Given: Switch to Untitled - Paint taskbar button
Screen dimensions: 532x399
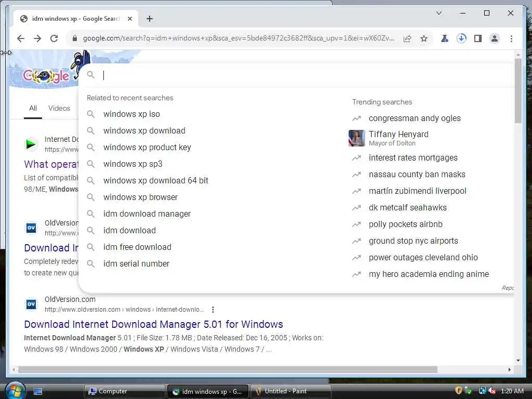Looking at the screenshot, I should (291, 391).
